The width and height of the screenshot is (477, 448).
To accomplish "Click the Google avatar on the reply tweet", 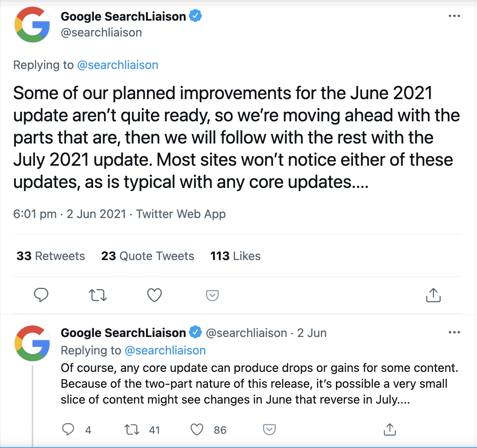I will [32, 343].
